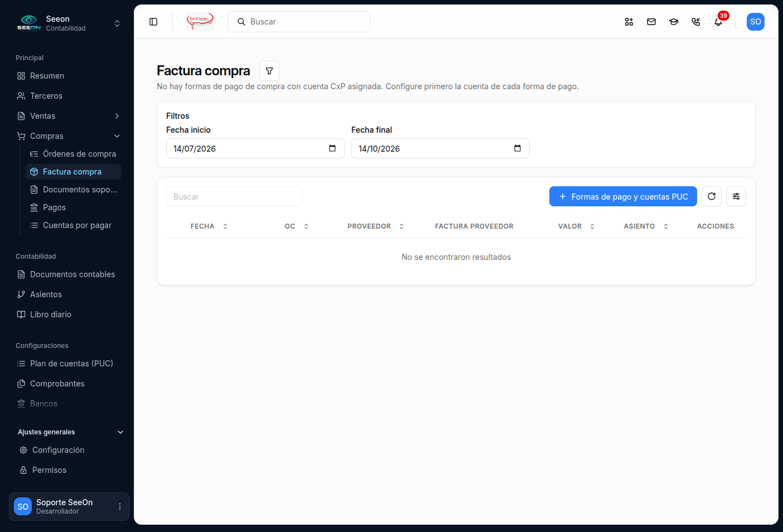
Task: Open the Soporte SeeOn three-dot menu
Action: 120,506
